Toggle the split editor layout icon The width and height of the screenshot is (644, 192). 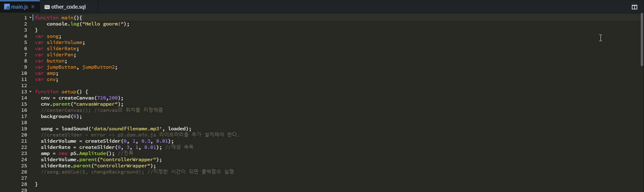click(x=635, y=7)
